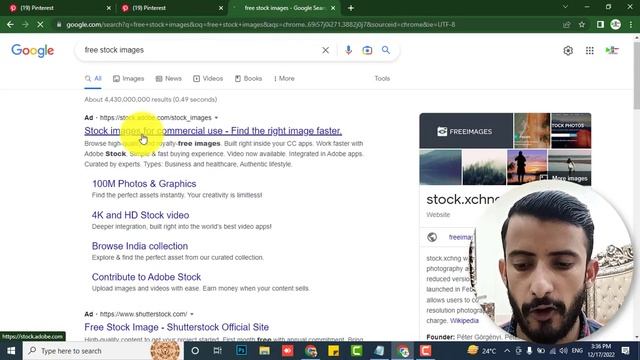640x360 pixels.
Task: Open Cortana circle on taskbar
Action: tap(195, 351)
